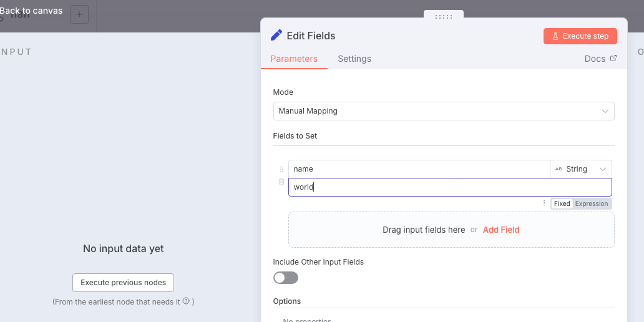
Task: Open the three-dot options menu below value field
Action: pos(544,203)
